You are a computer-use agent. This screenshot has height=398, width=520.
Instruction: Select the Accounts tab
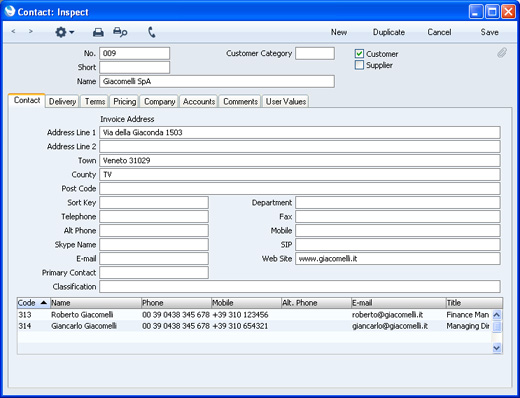(199, 101)
